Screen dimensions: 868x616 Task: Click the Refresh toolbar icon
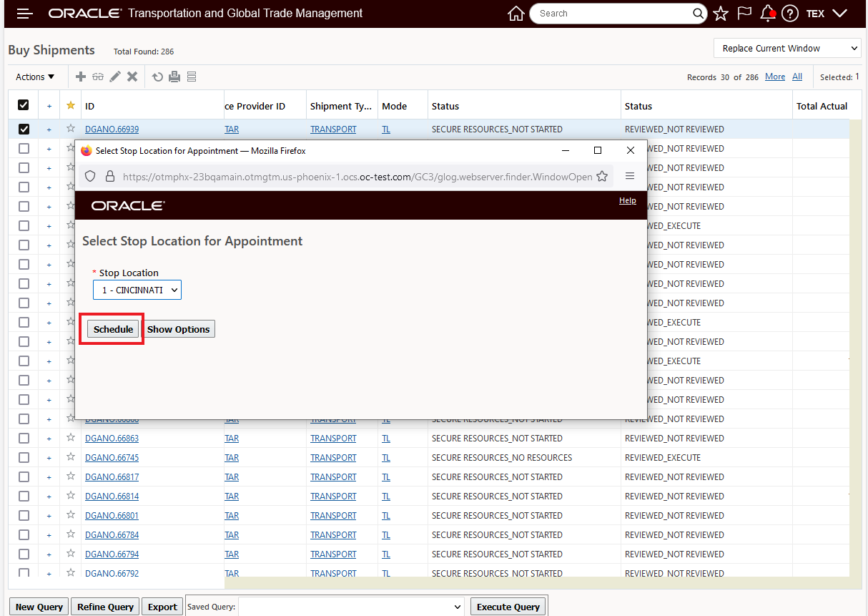pos(157,77)
